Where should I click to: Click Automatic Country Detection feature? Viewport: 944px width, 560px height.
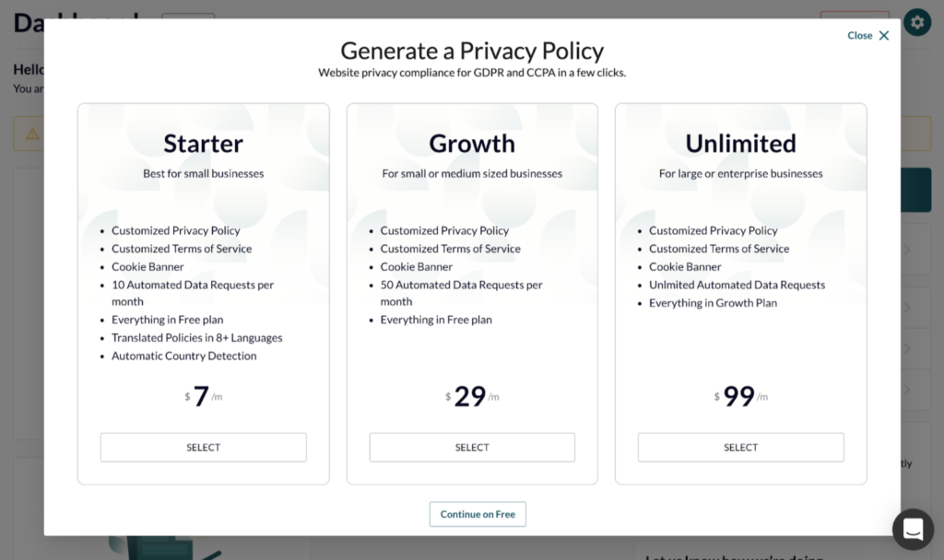point(184,356)
